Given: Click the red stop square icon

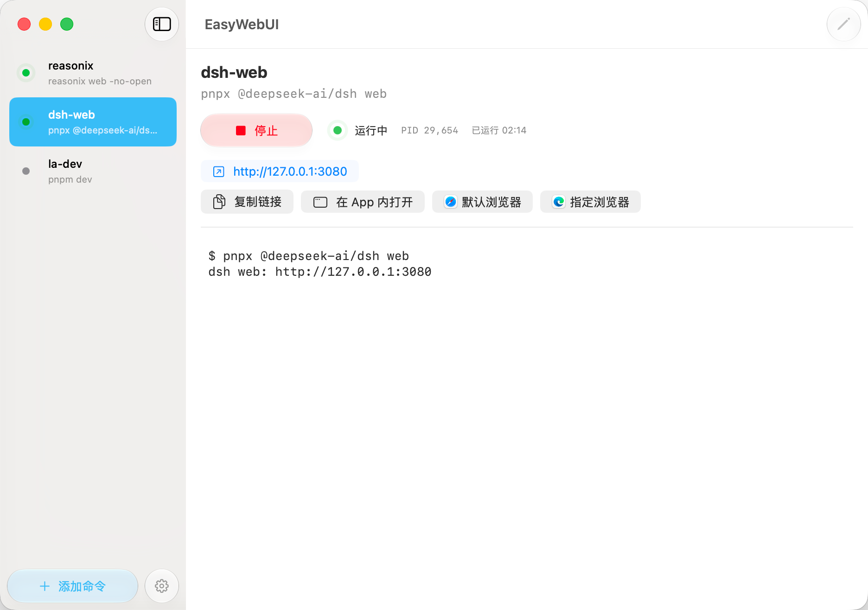Looking at the screenshot, I should click(x=241, y=131).
